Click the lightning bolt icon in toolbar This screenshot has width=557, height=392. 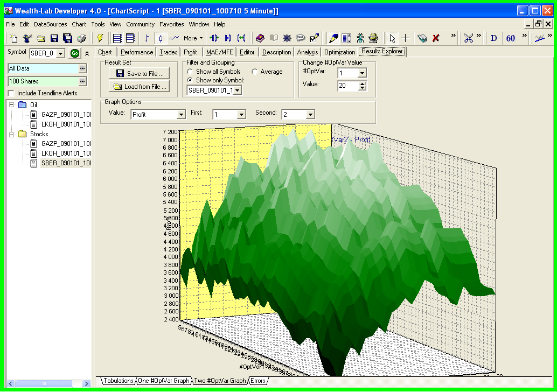coord(100,38)
